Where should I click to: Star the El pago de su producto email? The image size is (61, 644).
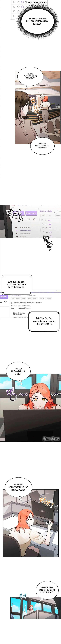click(18, 2)
